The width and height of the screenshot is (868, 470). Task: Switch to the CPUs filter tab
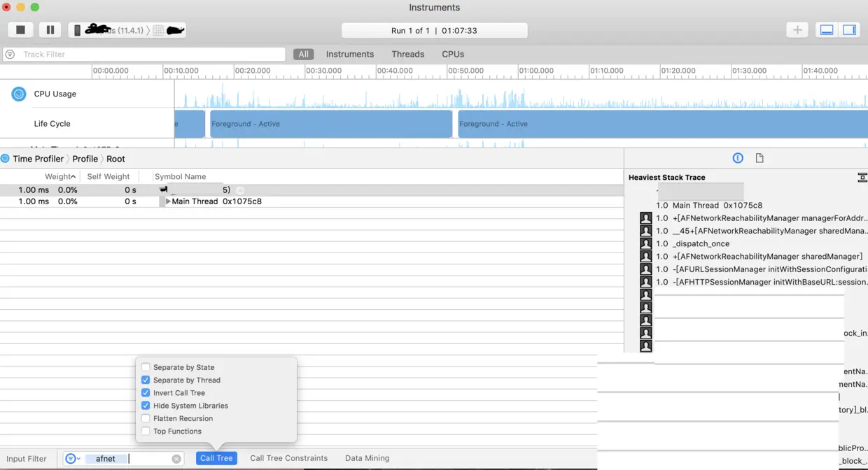[453, 54]
